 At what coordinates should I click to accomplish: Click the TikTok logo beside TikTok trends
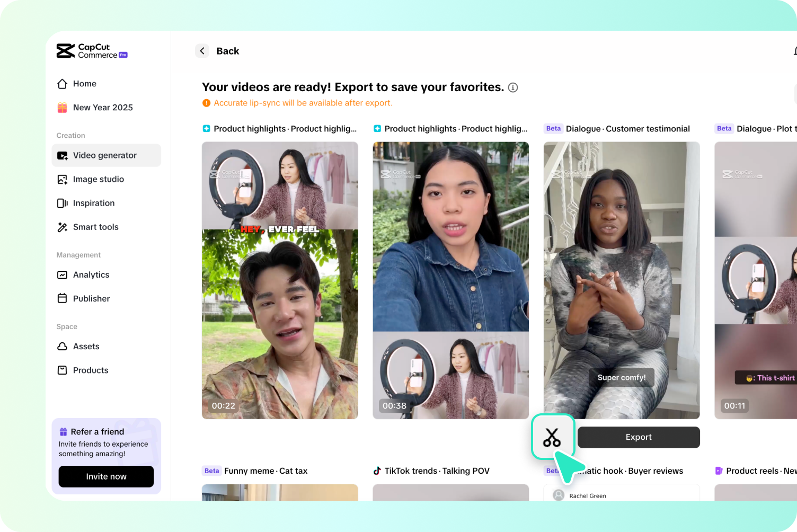click(x=377, y=471)
